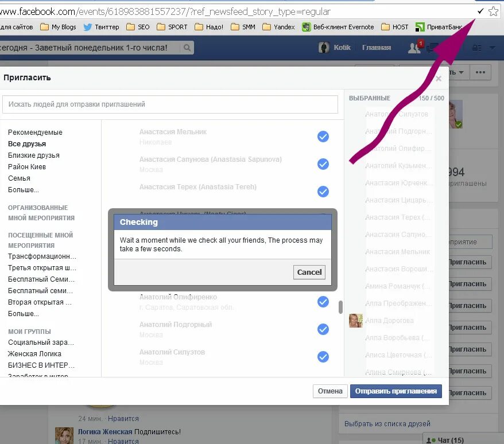Select Бесплатный Семи... event

click(x=41, y=279)
